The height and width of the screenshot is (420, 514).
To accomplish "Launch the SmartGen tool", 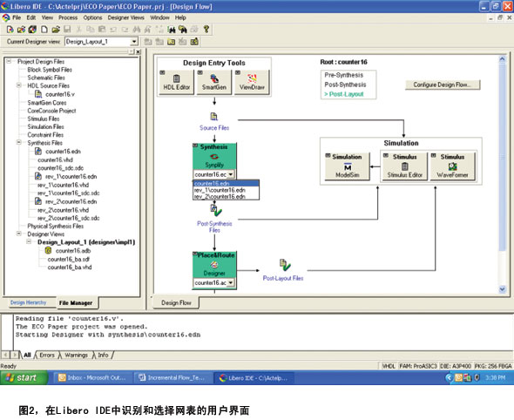I will pos(214,83).
